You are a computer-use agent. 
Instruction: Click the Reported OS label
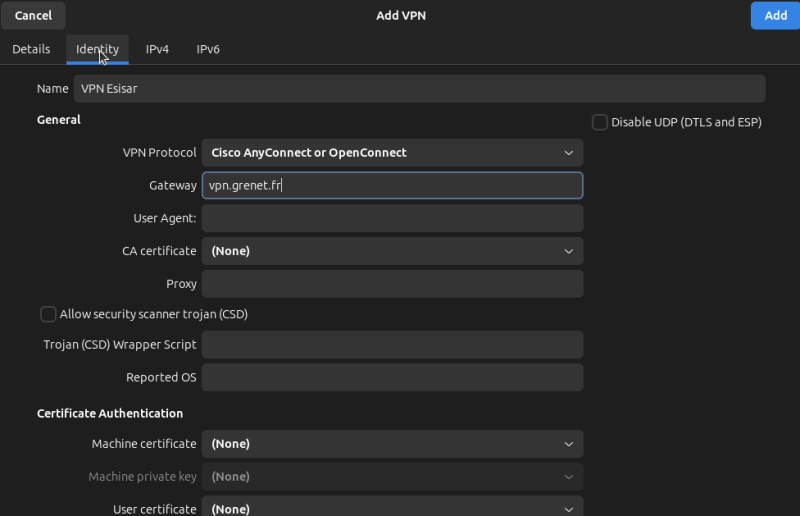pos(161,377)
